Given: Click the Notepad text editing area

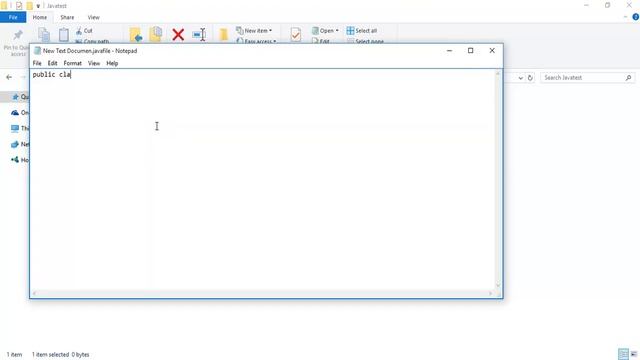Looking at the screenshot, I should 262,180.
